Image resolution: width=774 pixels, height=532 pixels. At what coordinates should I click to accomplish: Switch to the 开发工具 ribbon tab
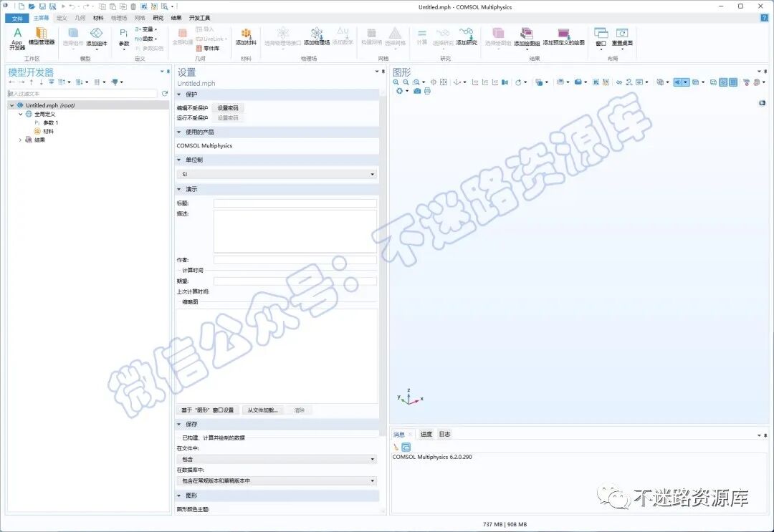199,18
